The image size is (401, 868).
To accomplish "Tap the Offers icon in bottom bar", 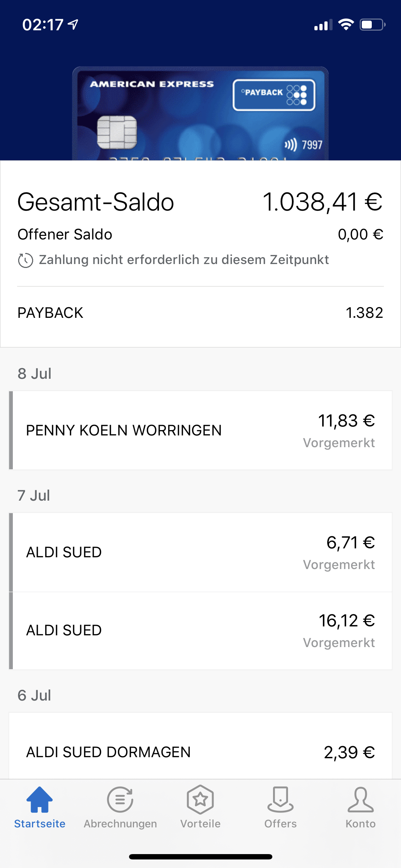I will click(281, 800).
